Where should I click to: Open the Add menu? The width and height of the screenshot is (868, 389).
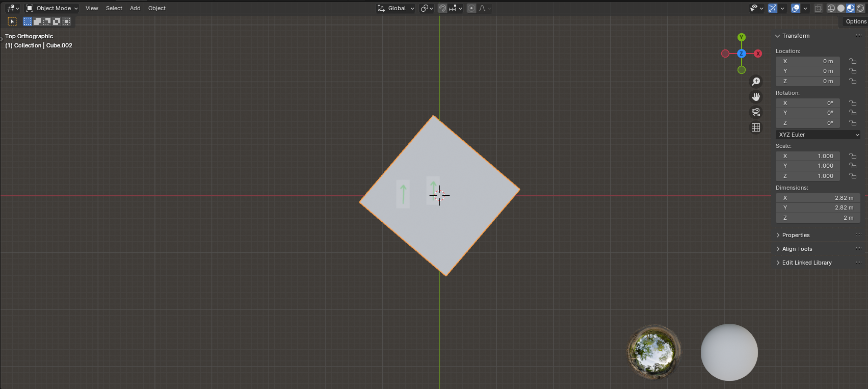(135, 8)
